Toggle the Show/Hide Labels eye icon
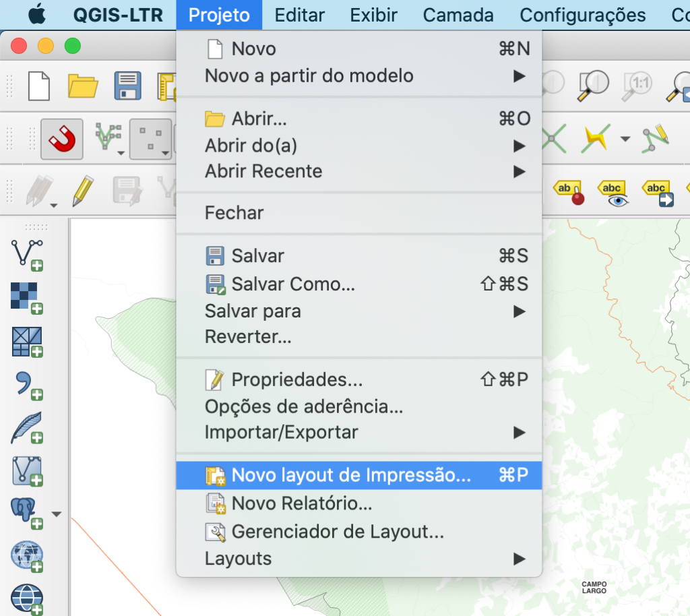This screenshot has width=690, height=616. tap(613, 190)
